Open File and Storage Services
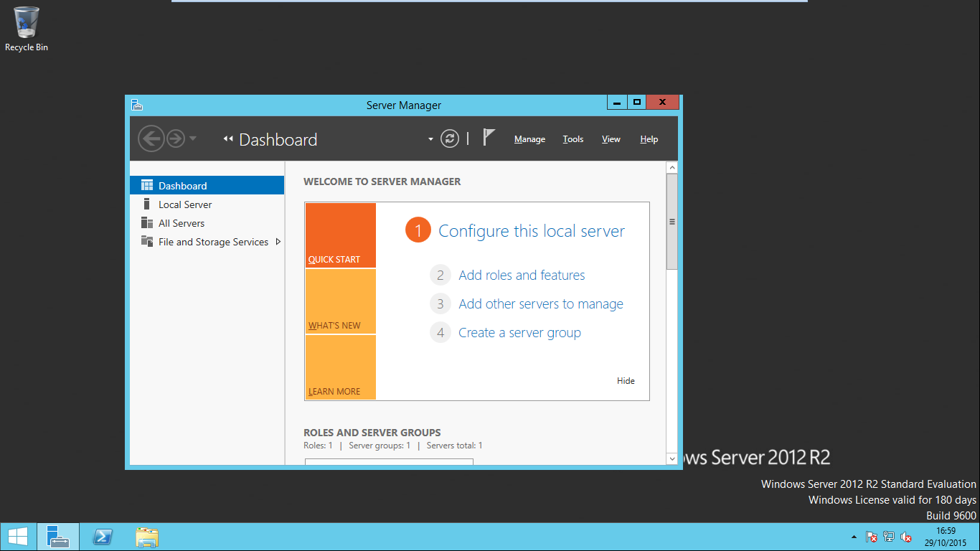 pos(207,242)
